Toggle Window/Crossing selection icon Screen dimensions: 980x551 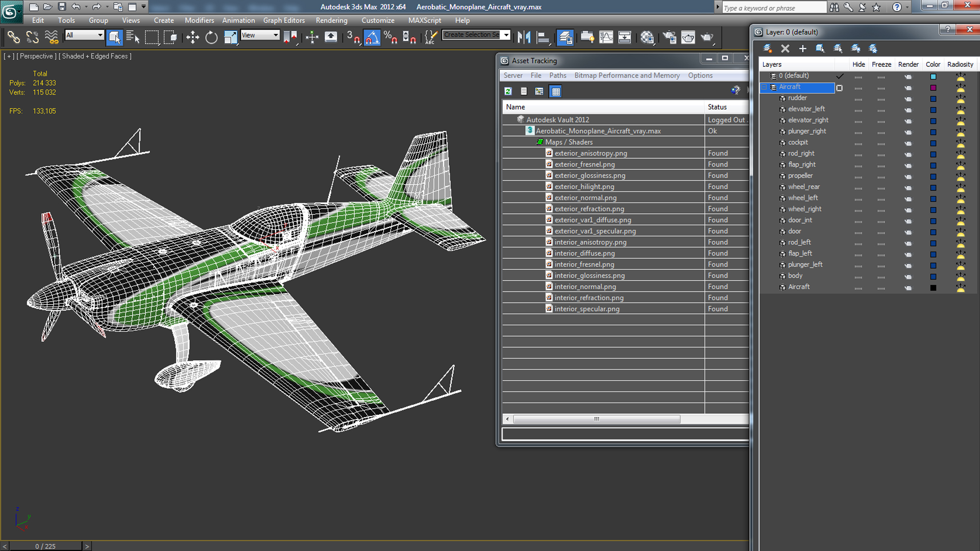[x=170, y=37]
